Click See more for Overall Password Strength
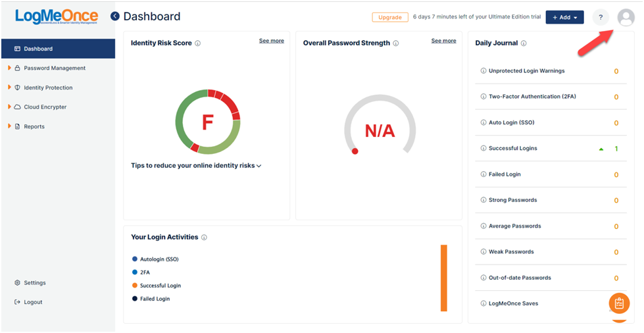 coord(443,41)
